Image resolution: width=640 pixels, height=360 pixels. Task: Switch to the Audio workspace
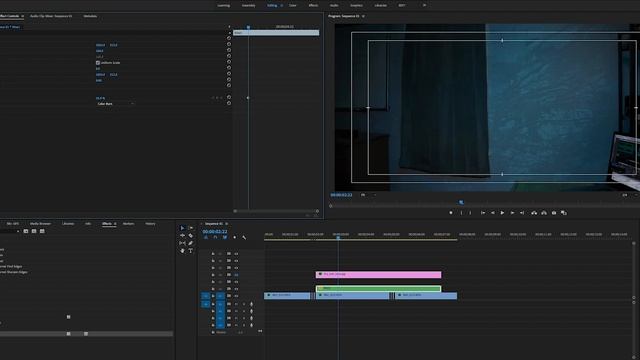pos(334,6)
